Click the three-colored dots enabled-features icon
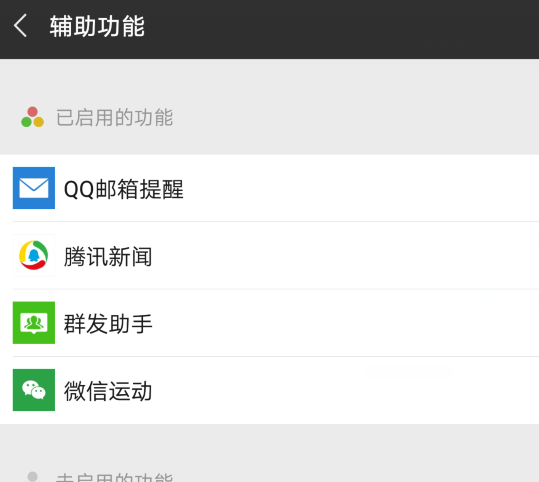 click(x=32, y=117)
